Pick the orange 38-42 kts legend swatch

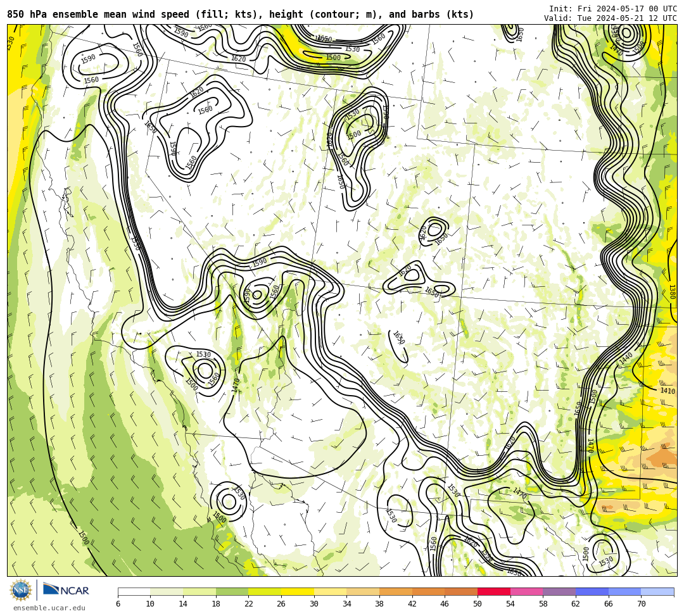(396, 591)
